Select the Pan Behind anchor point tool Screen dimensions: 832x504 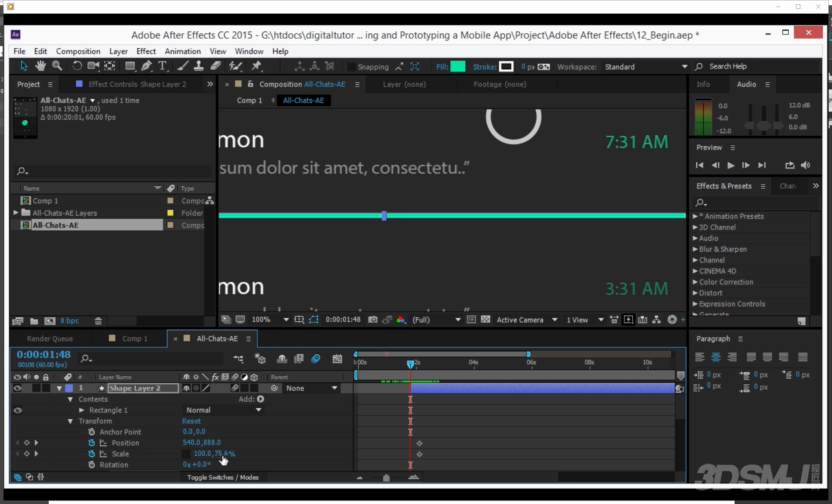point(109,66)
